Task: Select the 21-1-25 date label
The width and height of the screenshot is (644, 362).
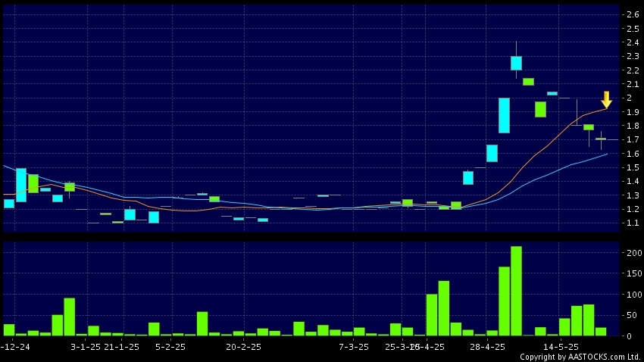Action: tap(121, 347)
